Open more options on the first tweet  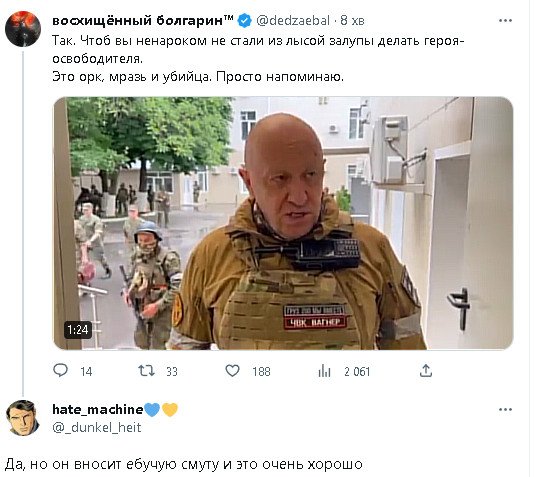click(x=505, y=21)
